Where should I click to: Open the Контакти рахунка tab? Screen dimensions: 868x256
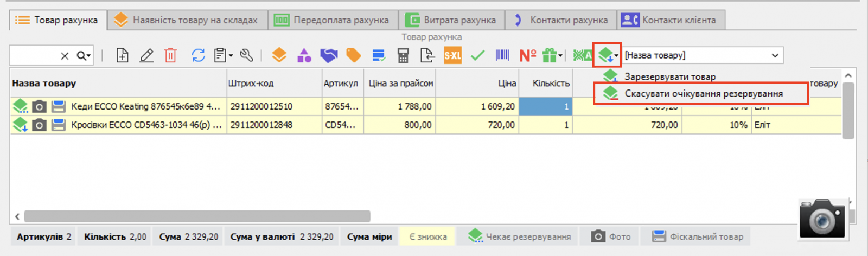(561, 20)
